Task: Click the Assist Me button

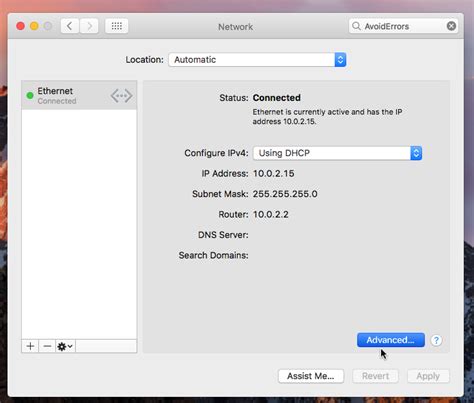Action: [x=311, y=376]
